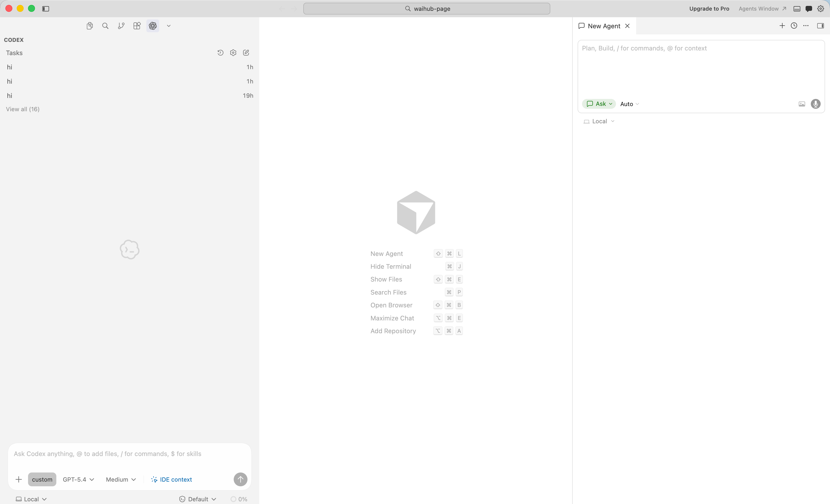The width and height of the screenshot is (830, 504).
Task: Toggle the custom mode chip near the input
Action: (x=42, y=479)
